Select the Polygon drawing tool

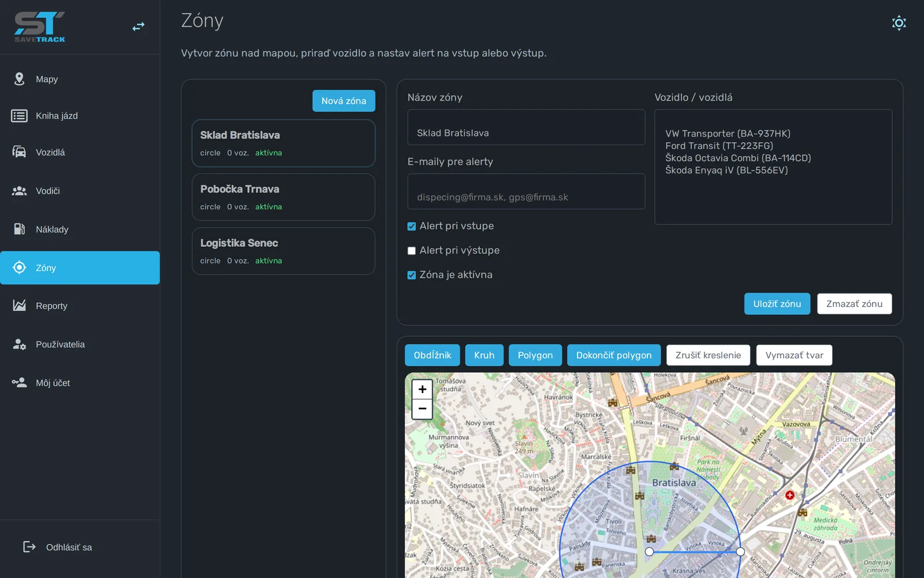point(535,355)
